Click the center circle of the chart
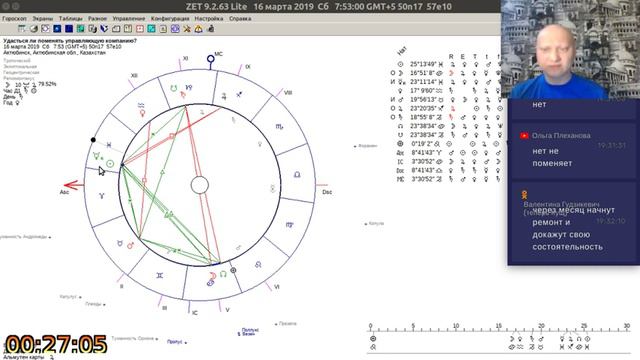The image size is (640, 360). pos(200,185)
